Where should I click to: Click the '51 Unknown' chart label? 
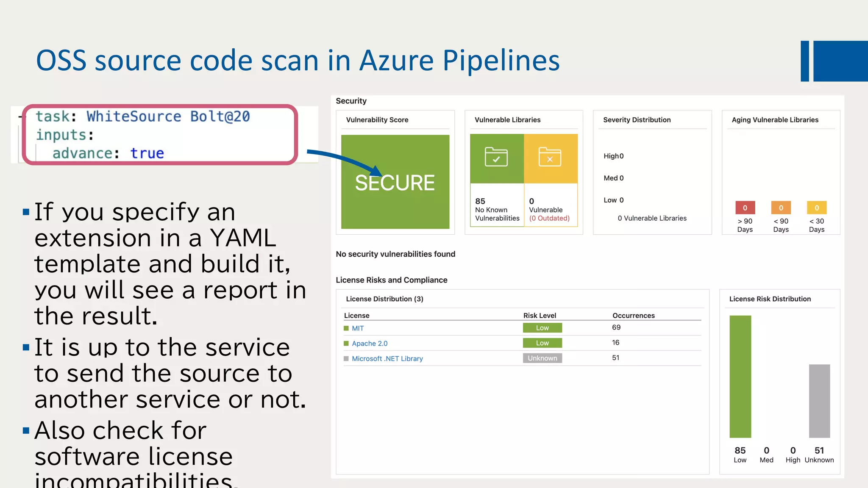(x=819, y=455)
